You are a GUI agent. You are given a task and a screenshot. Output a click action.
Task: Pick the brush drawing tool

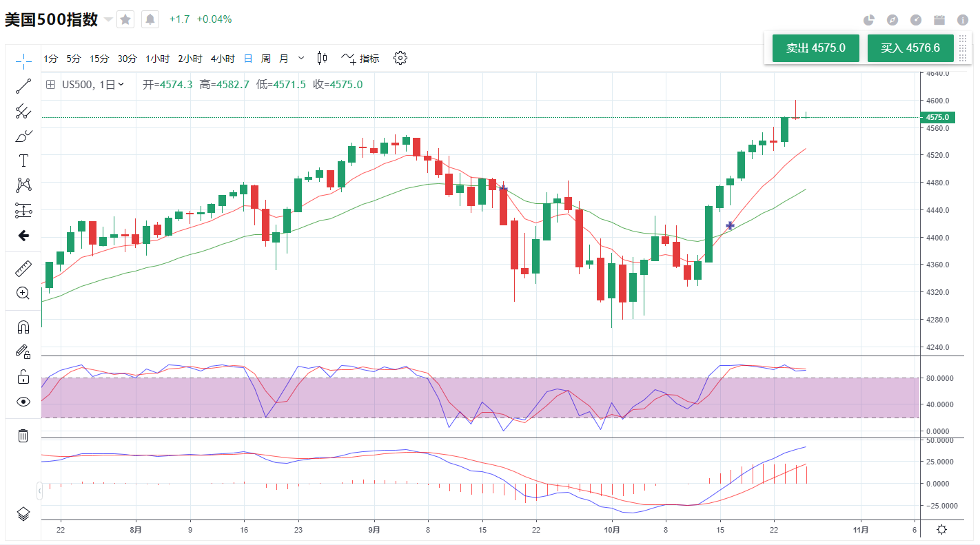(23, 136)
